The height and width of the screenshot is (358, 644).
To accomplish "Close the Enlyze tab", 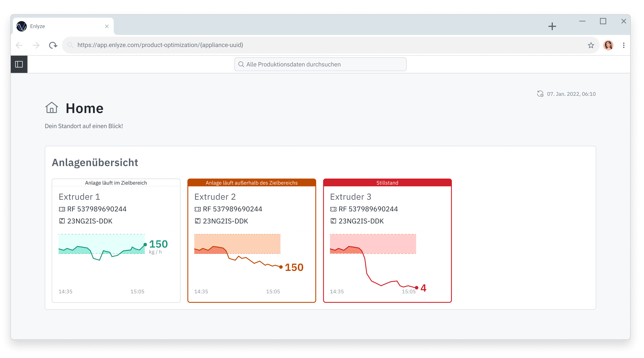I will (x=107, y=26).
